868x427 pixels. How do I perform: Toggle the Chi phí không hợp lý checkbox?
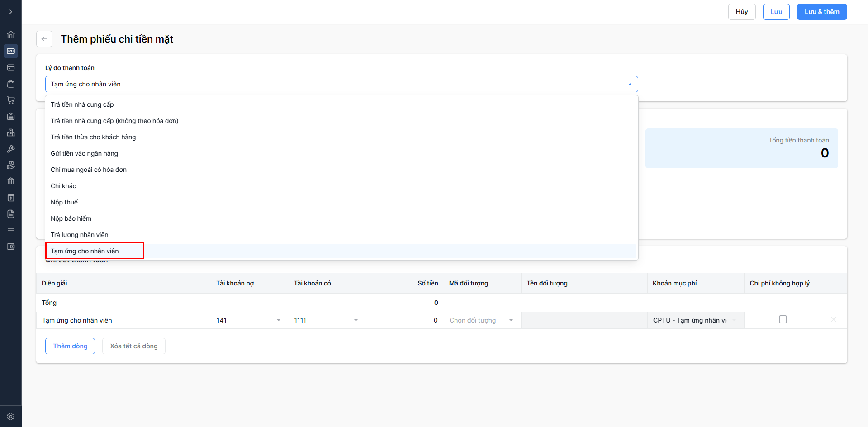(783, 319)
